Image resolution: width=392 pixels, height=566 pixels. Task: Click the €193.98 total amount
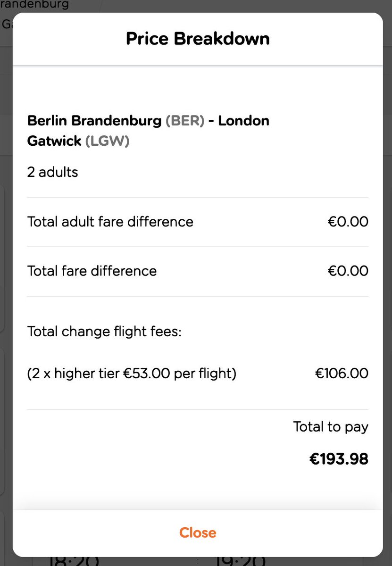click(339, 458)
